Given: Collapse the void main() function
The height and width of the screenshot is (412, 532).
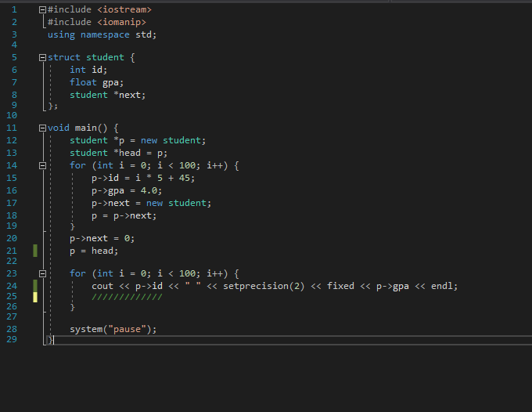Looking at the screenshot, I should [42, 128].
